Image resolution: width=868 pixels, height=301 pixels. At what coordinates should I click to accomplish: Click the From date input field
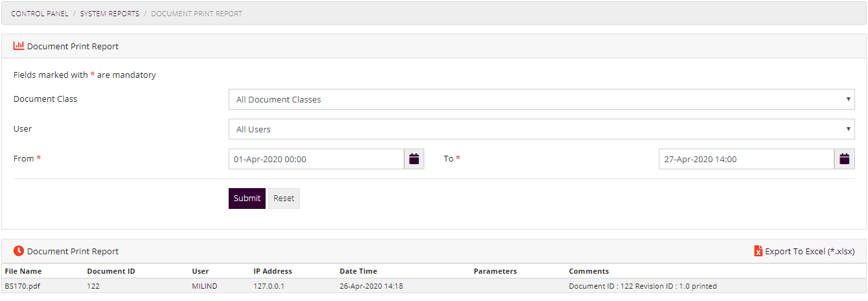pyautogui.click(x=316, y=159)
